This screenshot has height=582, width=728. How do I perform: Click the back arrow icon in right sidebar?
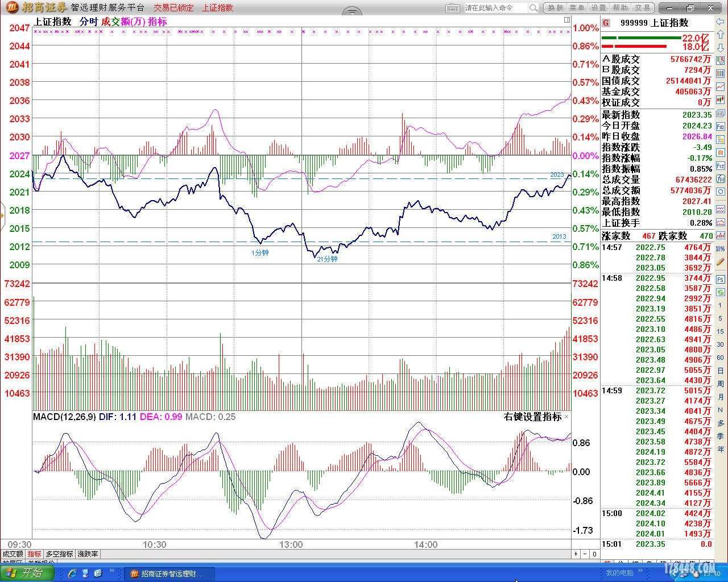click(721, 22)
